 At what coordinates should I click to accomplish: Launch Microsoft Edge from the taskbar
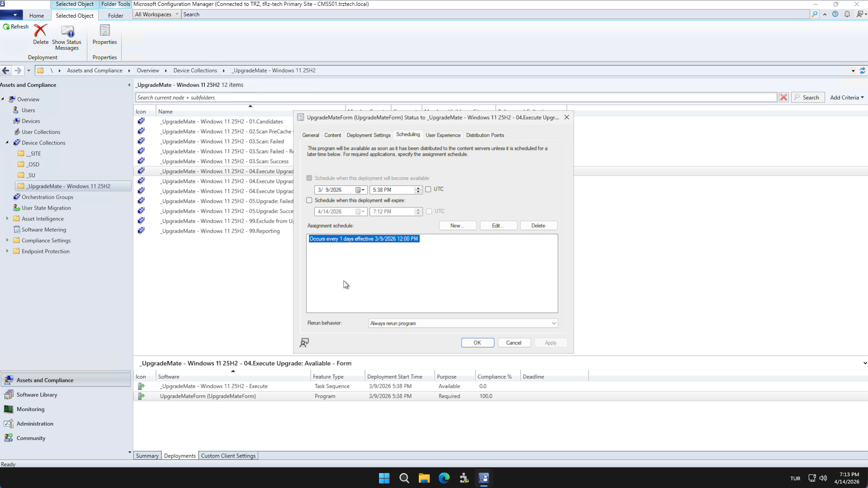444,478
